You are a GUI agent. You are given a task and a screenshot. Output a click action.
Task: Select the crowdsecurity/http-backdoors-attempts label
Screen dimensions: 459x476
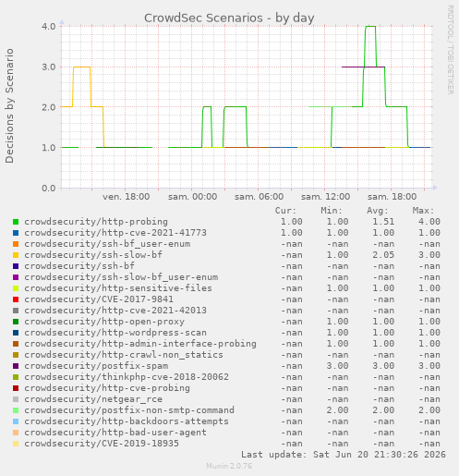(x=127, y=421)
